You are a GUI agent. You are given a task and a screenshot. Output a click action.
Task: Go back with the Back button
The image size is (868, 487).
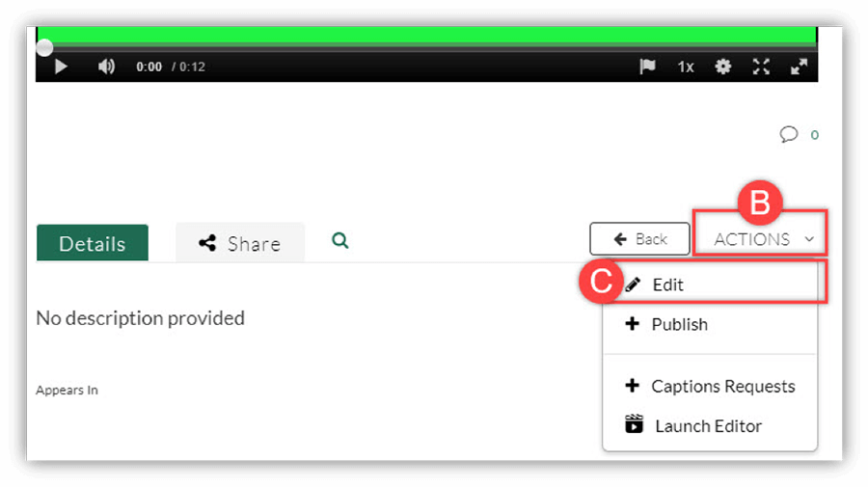coord(639,239)
